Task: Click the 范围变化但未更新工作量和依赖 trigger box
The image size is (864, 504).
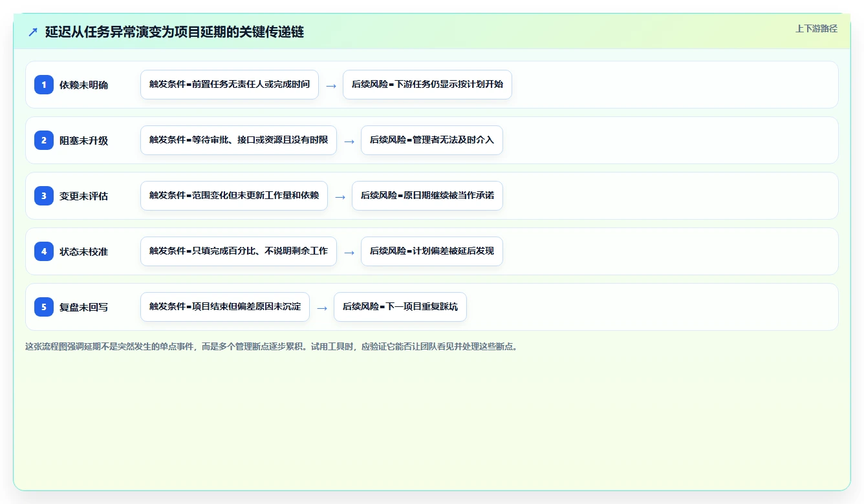Action: click(x=234, y=196)
